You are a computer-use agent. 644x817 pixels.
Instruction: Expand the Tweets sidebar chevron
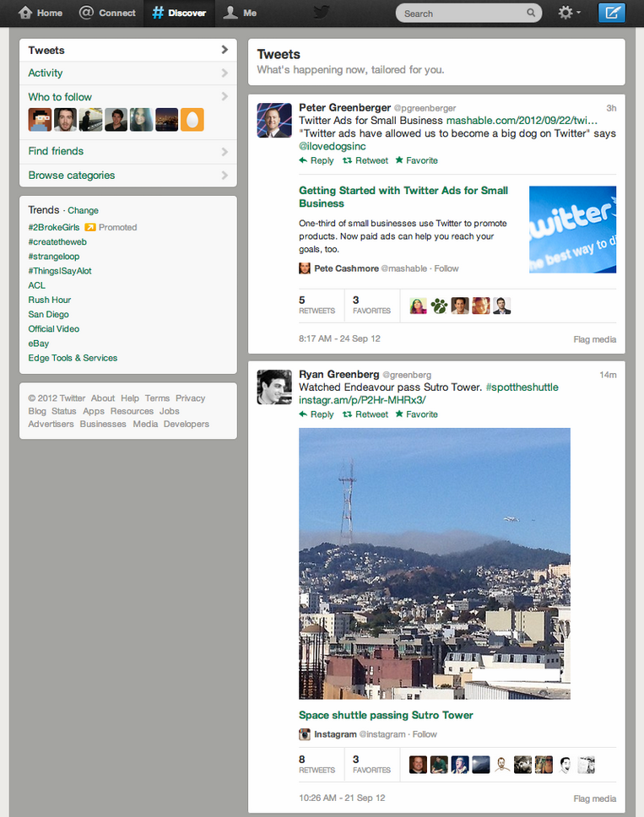coord(225,50)
